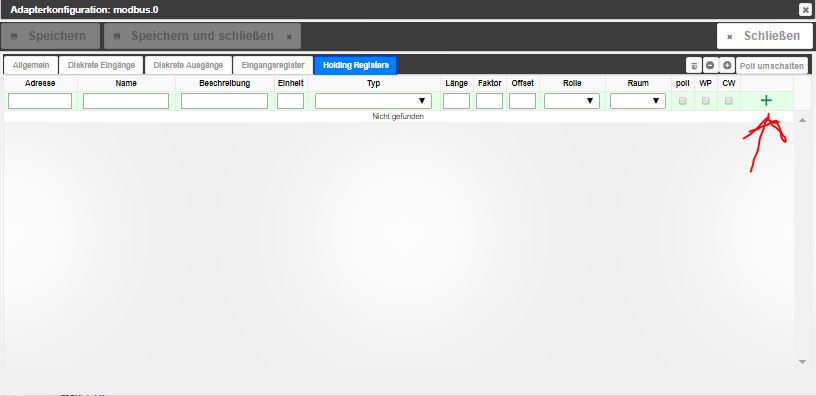This screenshot has height=396, width=816.
Task: Open the Raum dropdown
Action: click(x=638, y=101)
